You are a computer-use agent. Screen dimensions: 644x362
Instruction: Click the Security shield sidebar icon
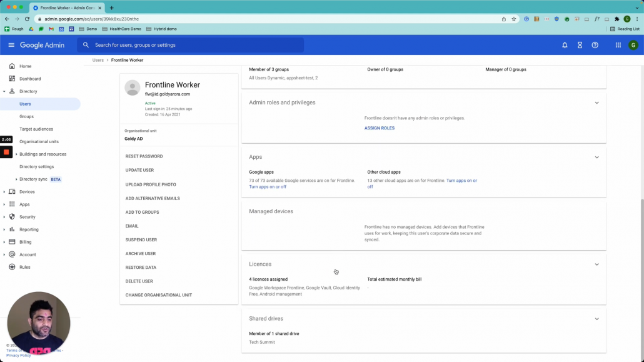click(x=12, y=216)
